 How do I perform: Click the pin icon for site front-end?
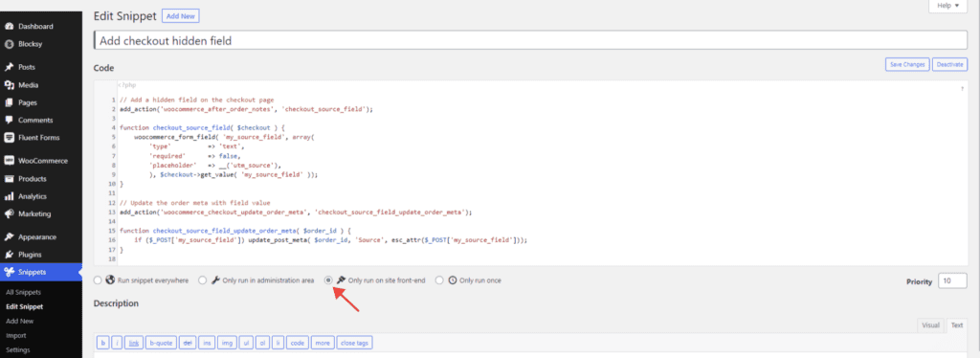341,280
